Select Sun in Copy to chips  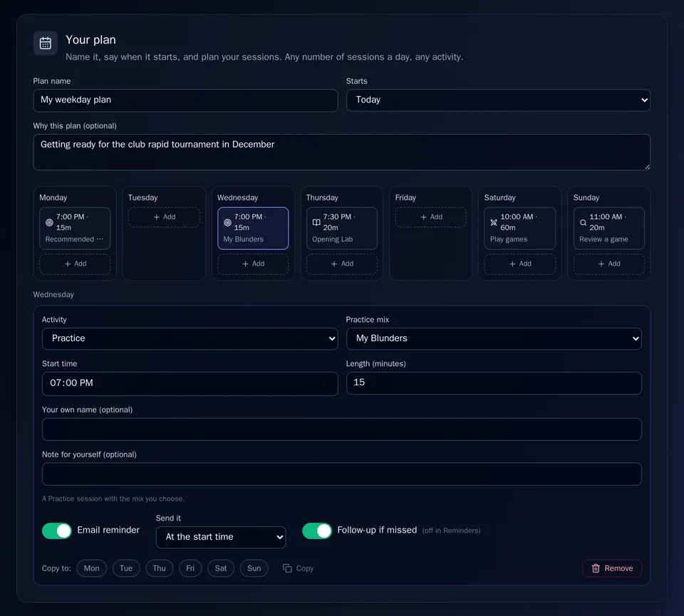tap(254, 568)
